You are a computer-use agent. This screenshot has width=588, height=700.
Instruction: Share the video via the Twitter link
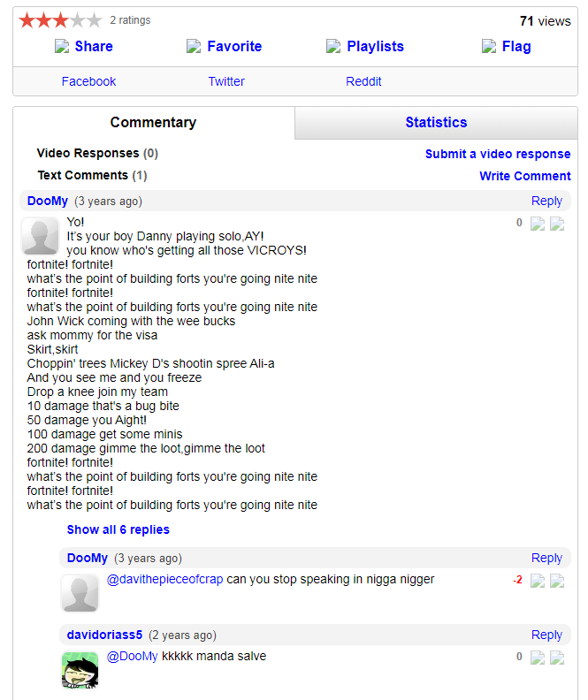(226, 81)
